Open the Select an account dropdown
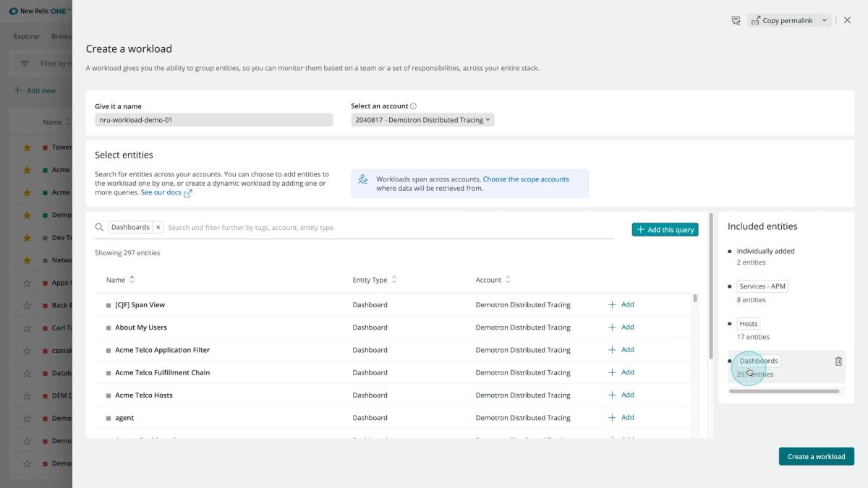Viewport: 868px width, 488px height. coord(422,120)
